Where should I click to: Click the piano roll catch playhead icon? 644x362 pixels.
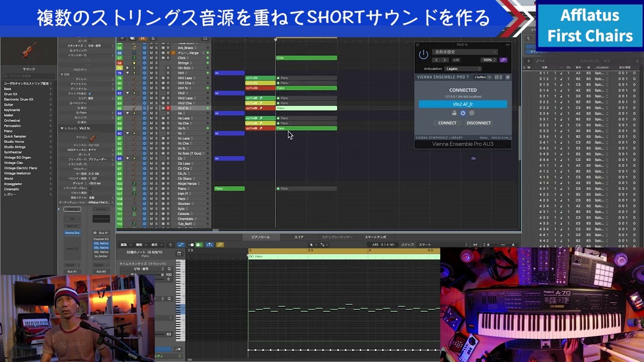(209, 245)
